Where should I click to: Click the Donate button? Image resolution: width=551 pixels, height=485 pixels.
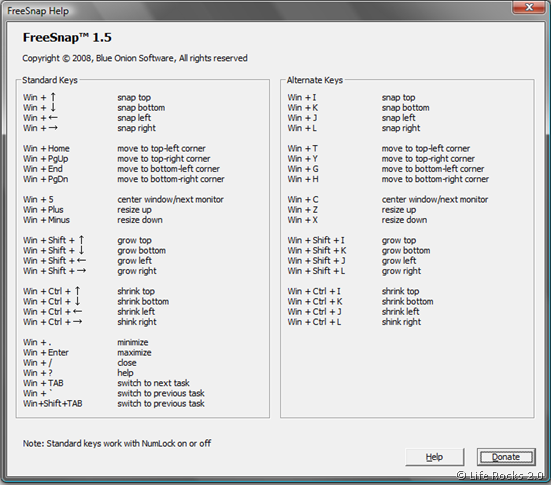coord(506,457)
